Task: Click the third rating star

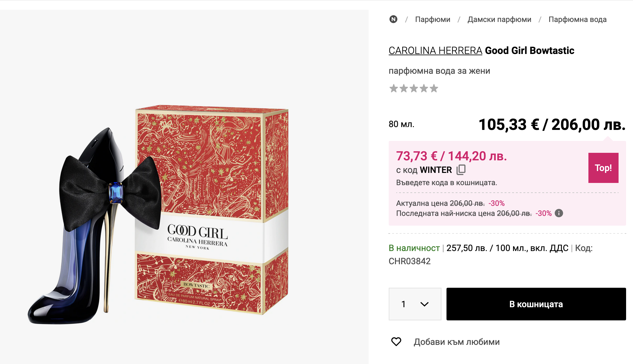Action: (414, 88)
